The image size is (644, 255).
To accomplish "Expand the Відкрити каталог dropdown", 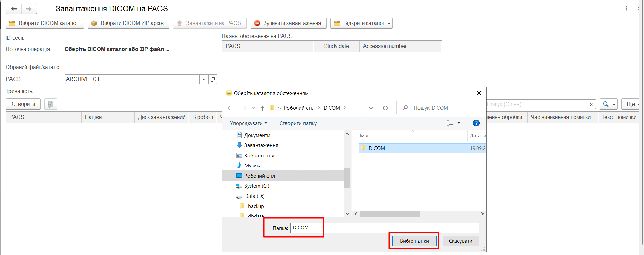I will 389,23.
